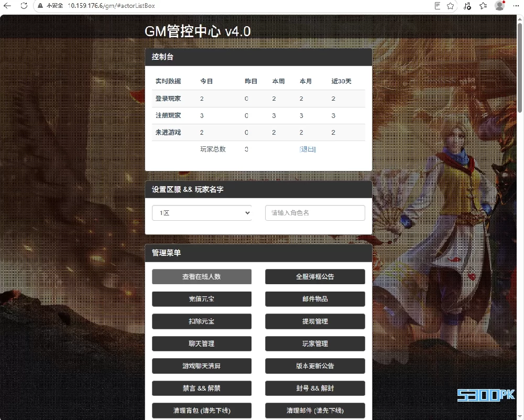Click the 本月 column header
This screenshot has height=420, width=524.
pyautogui.click(x=306, y=81)
